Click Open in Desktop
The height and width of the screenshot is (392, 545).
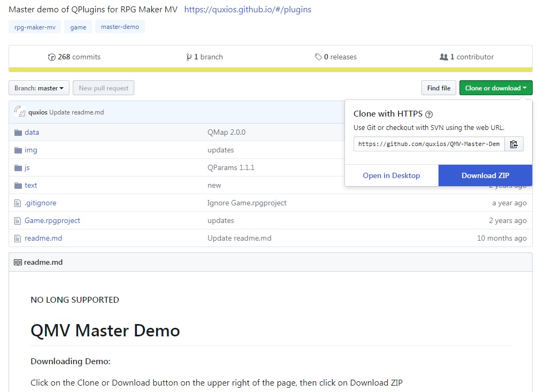click(392, 175)
